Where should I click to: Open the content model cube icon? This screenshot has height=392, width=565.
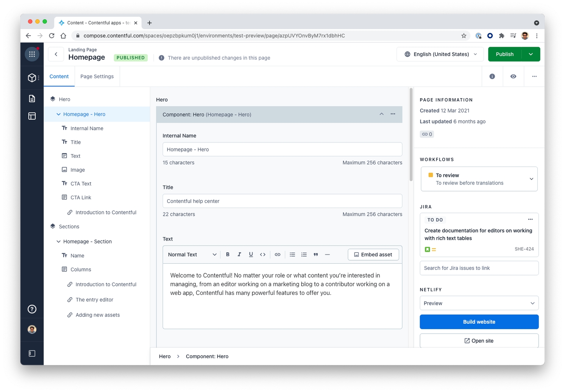(32, 78)
